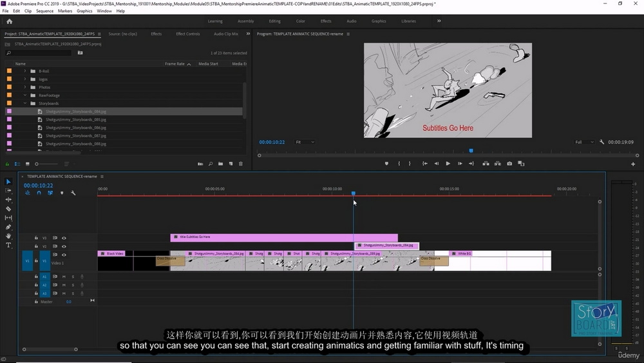Click the Comparison View button
This screenshot has width=644, height=363.
coord(521,164)
